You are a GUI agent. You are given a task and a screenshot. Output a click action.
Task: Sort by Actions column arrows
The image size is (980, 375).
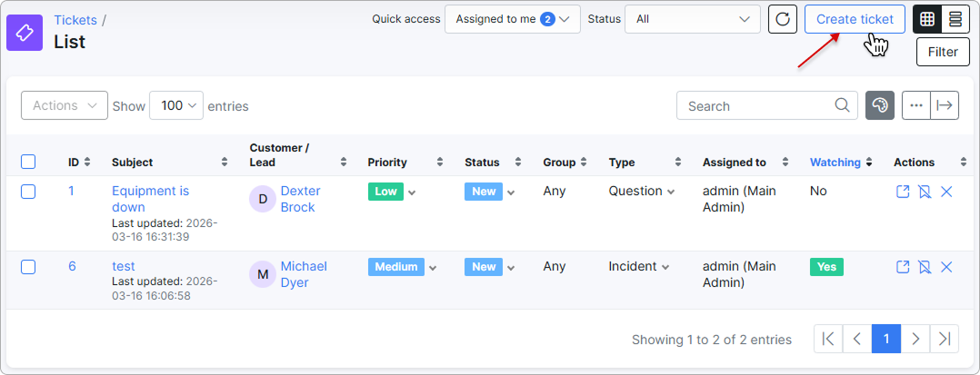coord(963,163)
